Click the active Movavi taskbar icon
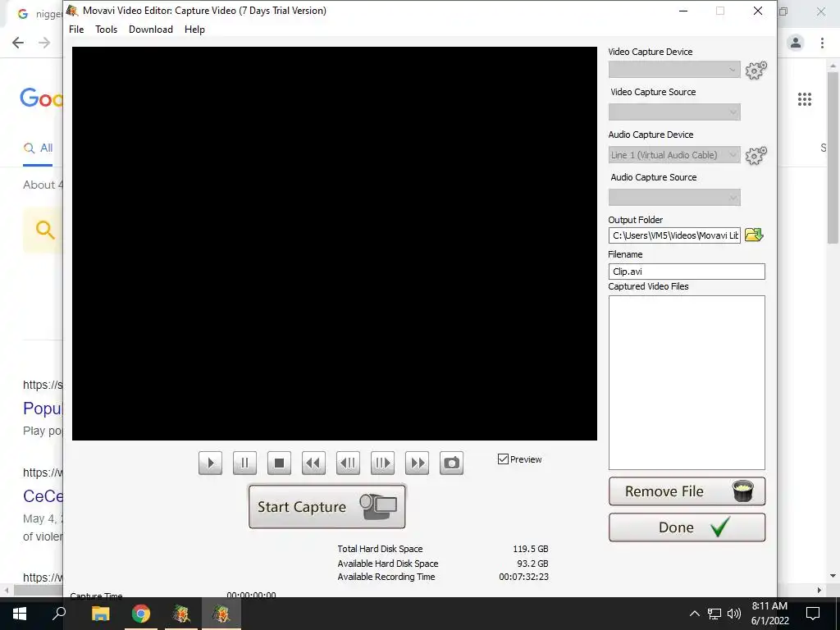The height and width of the screenshot is (630, 840). 221,614
